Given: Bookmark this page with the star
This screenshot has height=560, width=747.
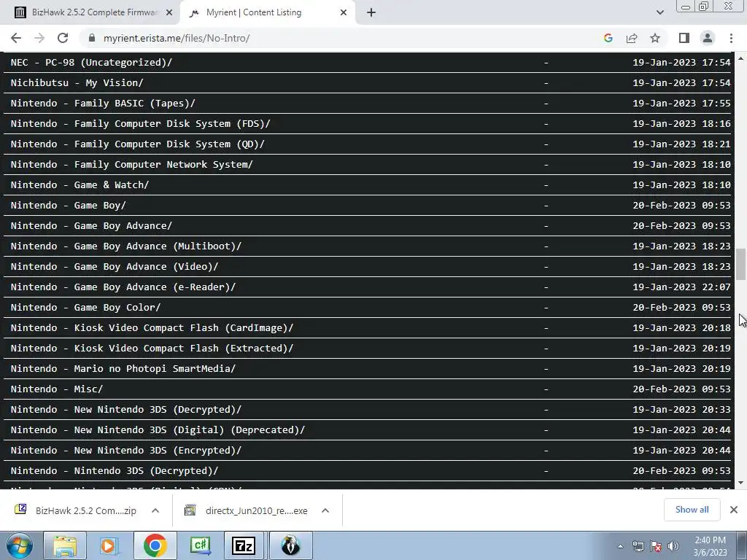Looking at the screenshot, I should click(655, 38).
